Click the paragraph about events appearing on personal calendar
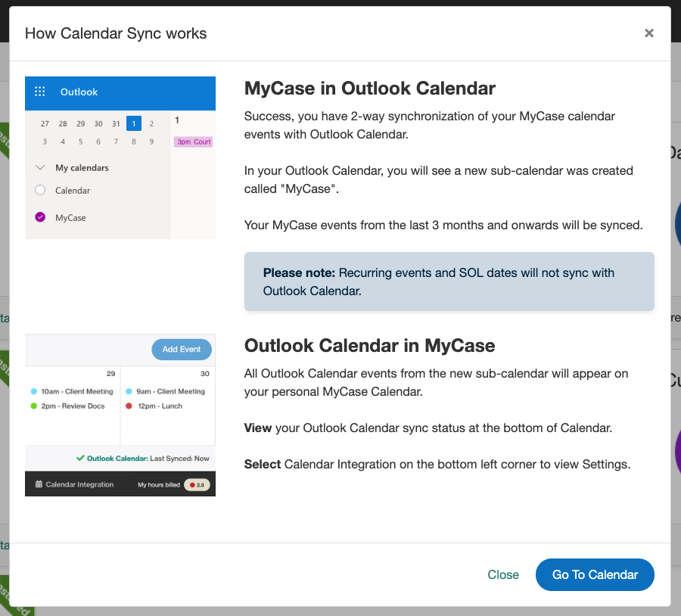681x616 pixels. [x=436, y=382]
